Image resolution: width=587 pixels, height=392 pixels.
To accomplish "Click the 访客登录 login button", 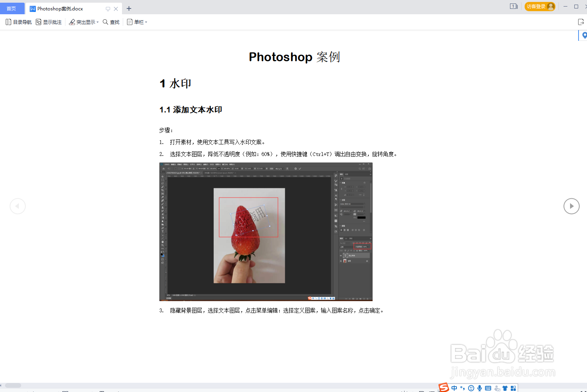I will pos(540,7).
